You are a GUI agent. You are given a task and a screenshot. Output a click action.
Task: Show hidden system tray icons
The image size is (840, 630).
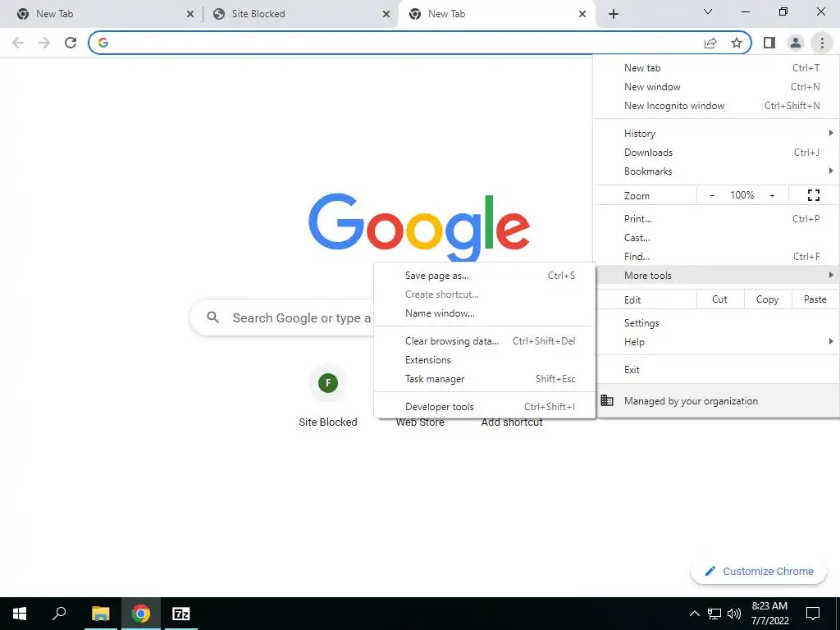[694, 614]
